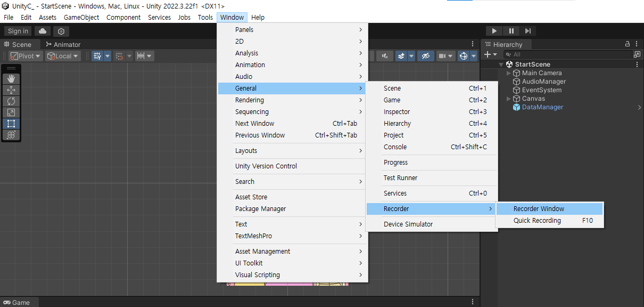This screenshot has width=644, height=307.
Task: Click the plus icon in Hierarchy
Action: (x=487, y=54)
